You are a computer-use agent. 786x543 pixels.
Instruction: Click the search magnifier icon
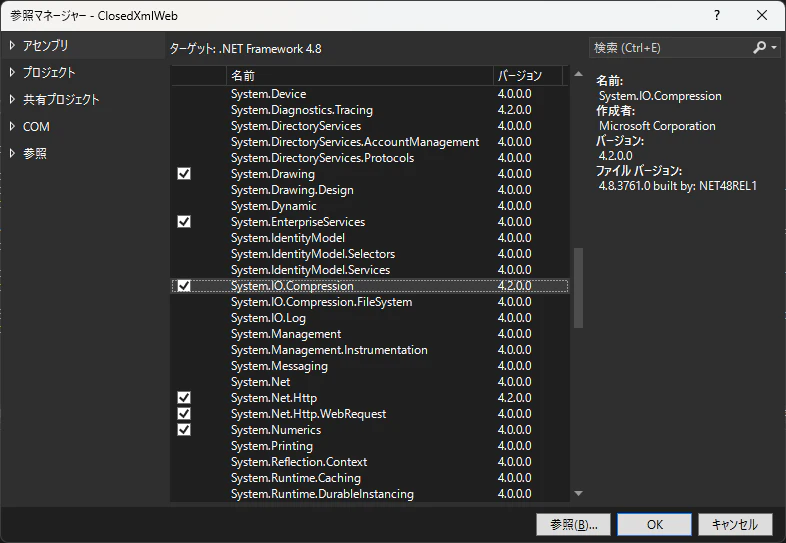(759, 48)
